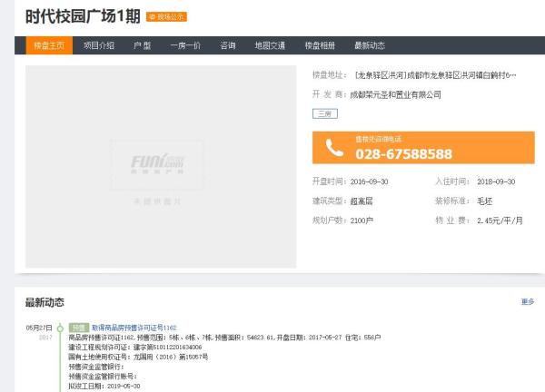Open the 楼盘主页 tab
The image size is (545, 392).
(x=49, y=45)
